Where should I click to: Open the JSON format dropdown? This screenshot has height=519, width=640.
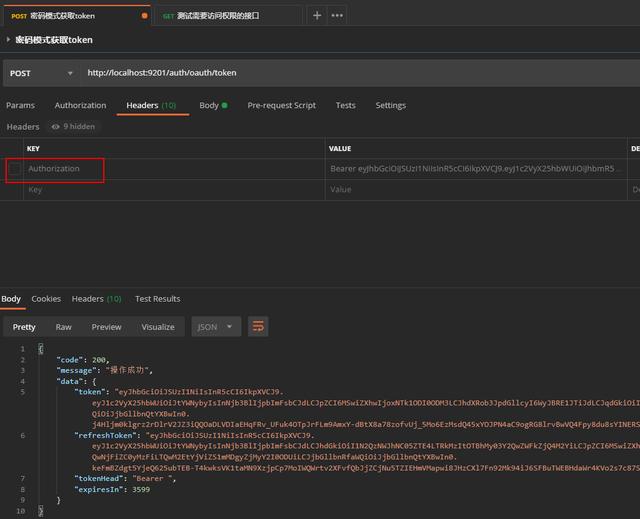click(x=217, y=327)
